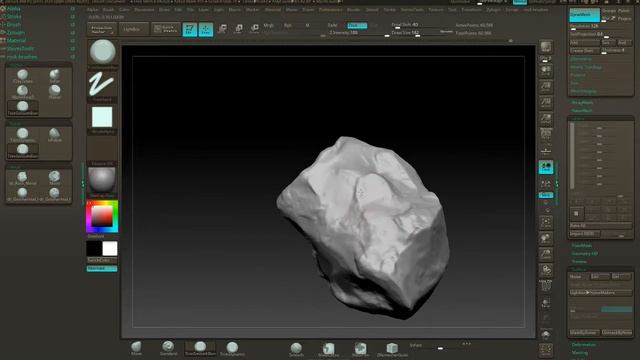Click the Rotate icon in top toolbar
Image resolution: width=640 pixels, height=360 pixels.
[x=255, y=29]
